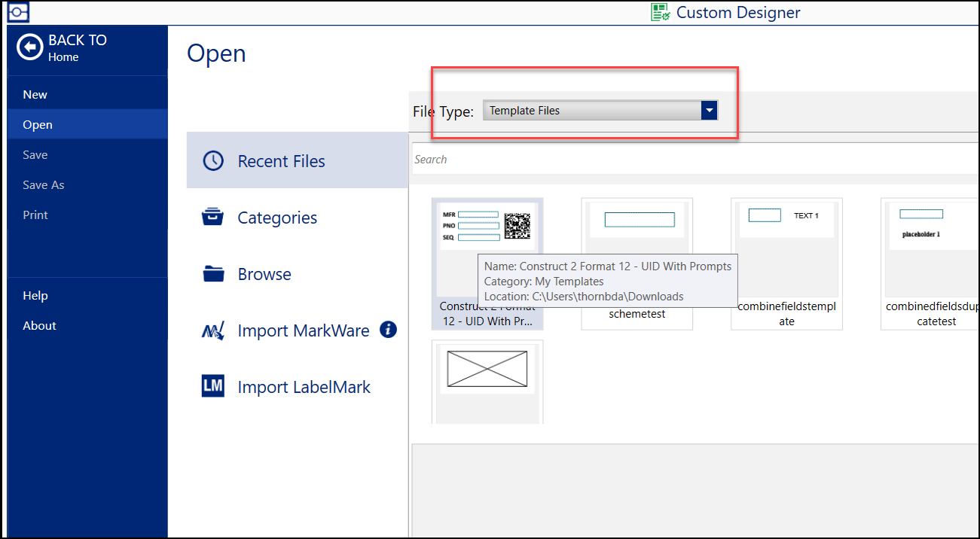Click the File Type dropdown arrow button
This screenshot has width=980, height=539.
pyautogui.click(x=709, y=110)
